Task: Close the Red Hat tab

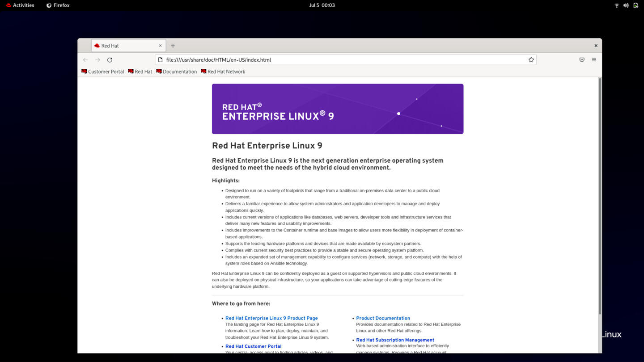Action: [x=160, y=46]
